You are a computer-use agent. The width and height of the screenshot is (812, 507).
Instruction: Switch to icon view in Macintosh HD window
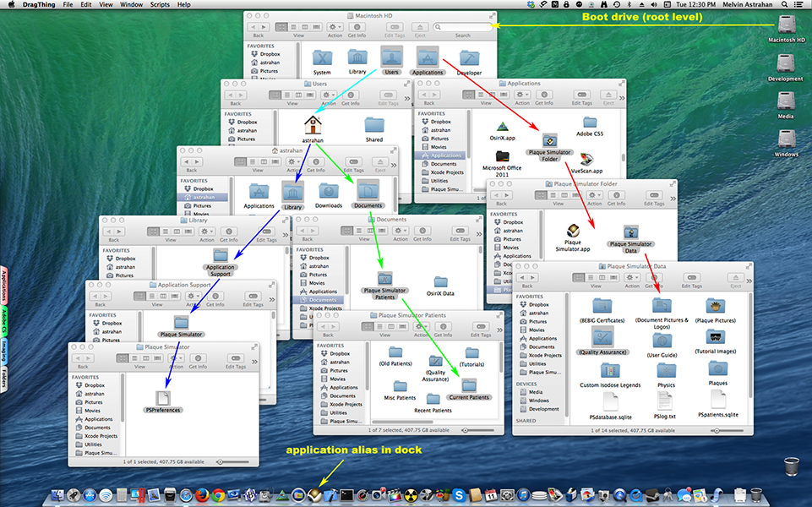pyautogui.click(x=281, y=27)
